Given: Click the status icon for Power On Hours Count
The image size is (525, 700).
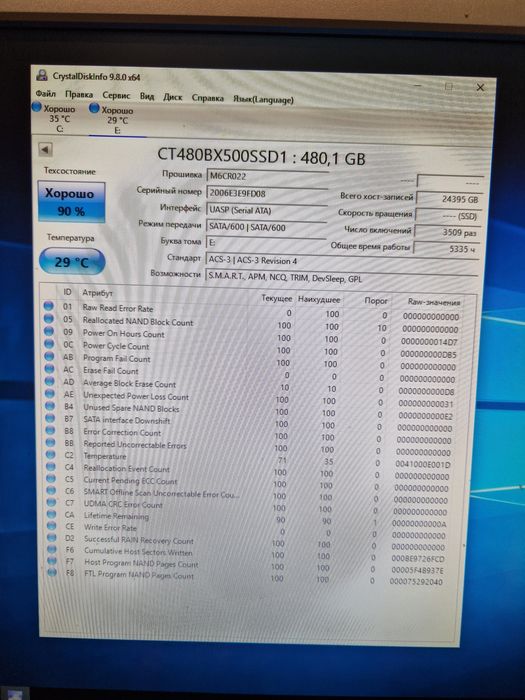Looking at the screenshot, I should pos(49,331).
